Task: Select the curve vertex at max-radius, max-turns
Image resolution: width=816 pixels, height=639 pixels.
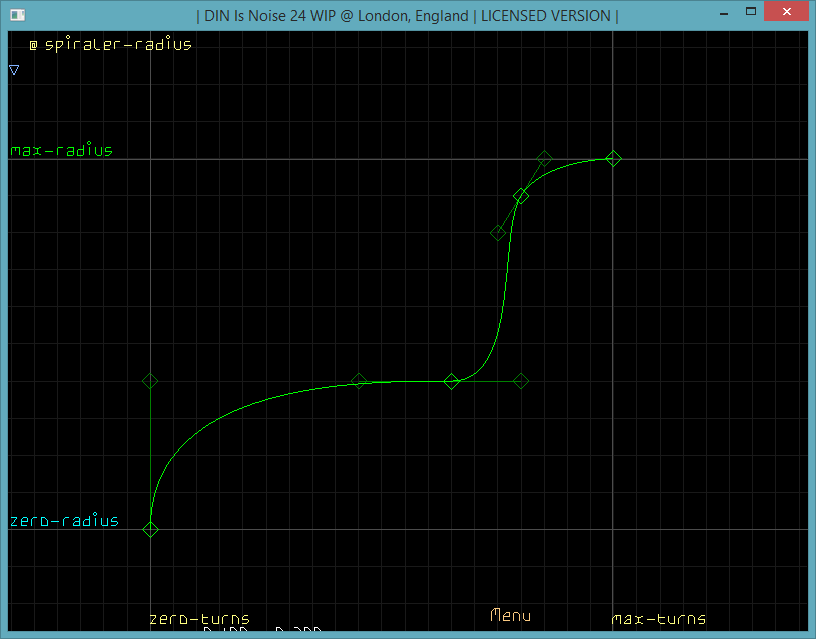Action: (613, 158)
